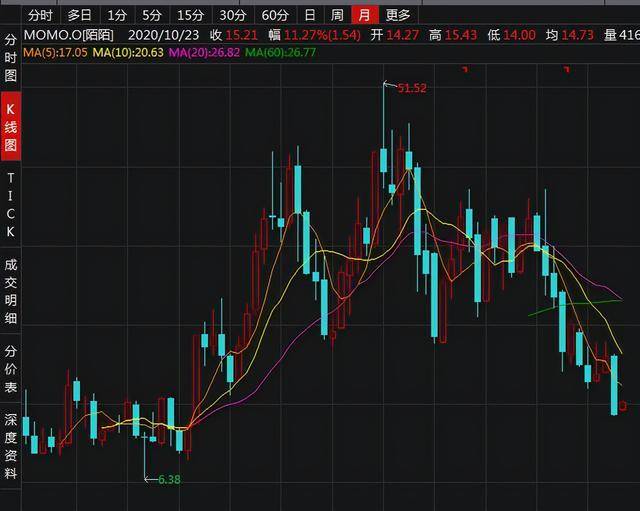This screenshot has width=640, height=511.
Task: Open 分时图 in the left sidebar
Action: pos(11,58)
